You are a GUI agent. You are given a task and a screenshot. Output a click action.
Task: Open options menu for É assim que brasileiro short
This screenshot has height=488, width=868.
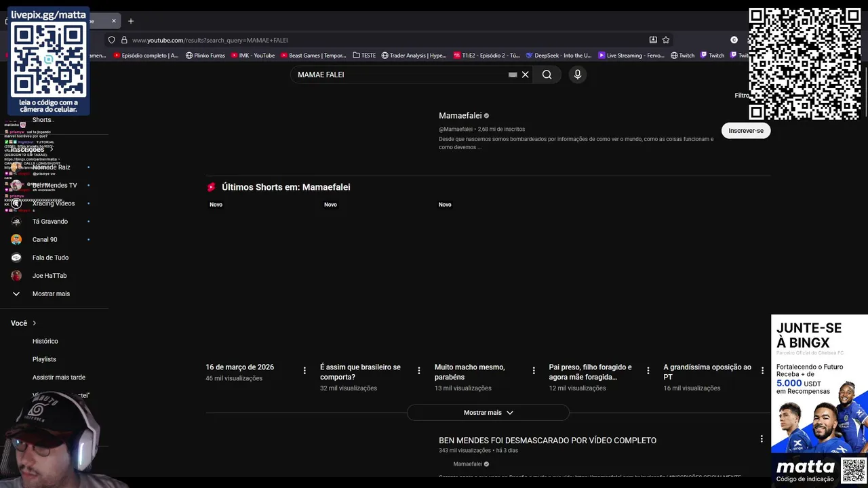tap(419, 371)
